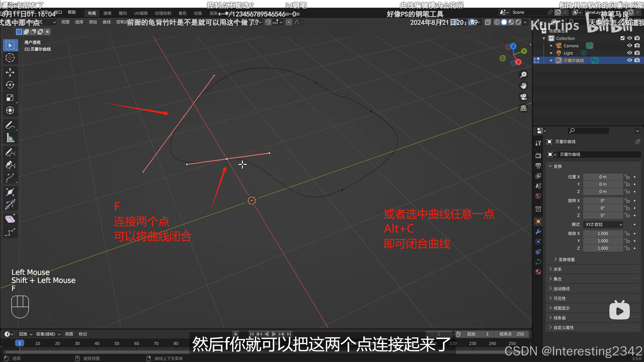
Task: Switch to the 建模 workspace tab
Action: (107, 13)
